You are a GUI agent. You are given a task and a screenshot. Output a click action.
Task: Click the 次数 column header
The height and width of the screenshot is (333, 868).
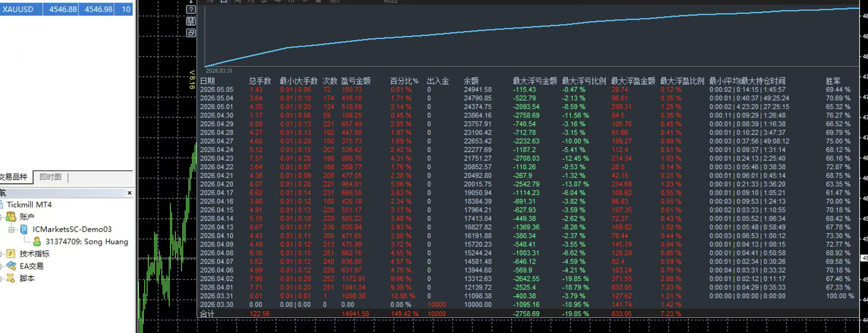(329, 81)
